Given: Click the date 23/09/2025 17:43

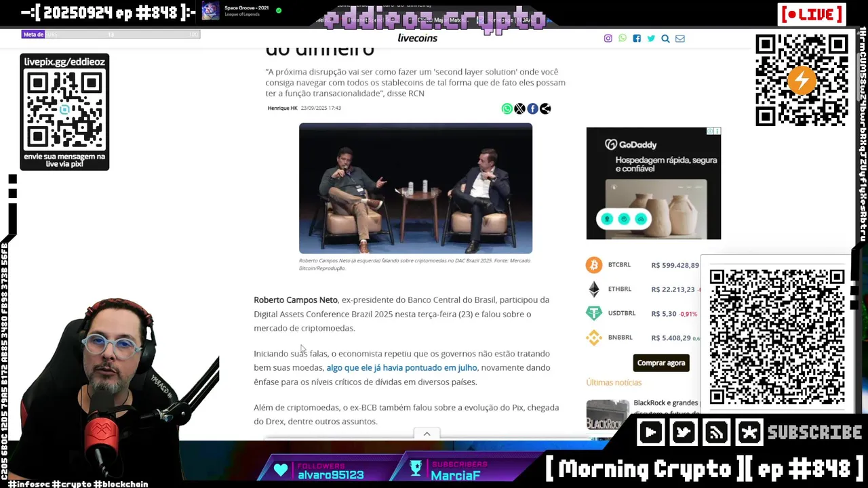Looking at the screenshot, I should 321,108.
